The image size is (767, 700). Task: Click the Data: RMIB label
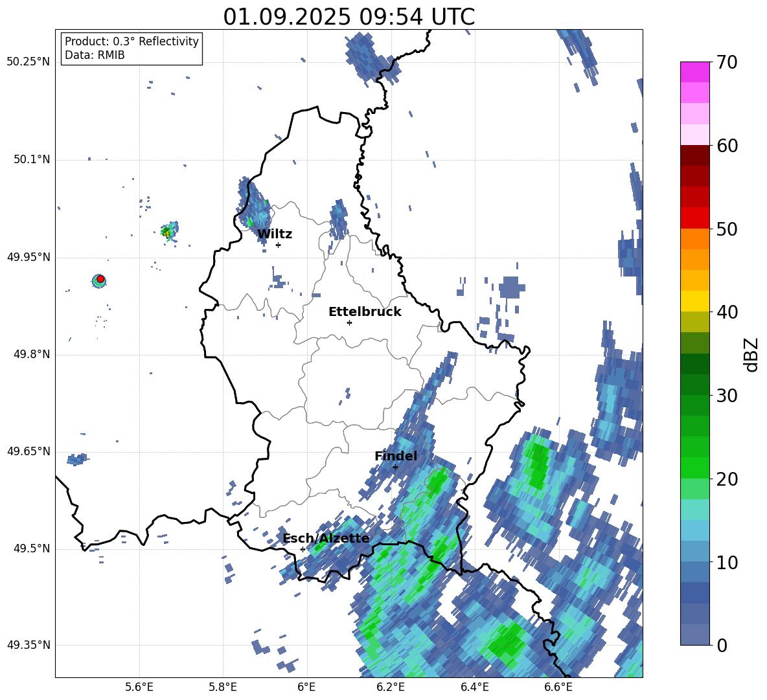pos(95,55)
